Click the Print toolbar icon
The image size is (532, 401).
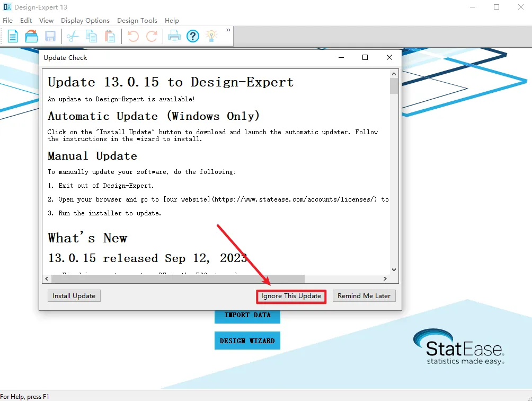pyautogui.click(x=174, y=36)
